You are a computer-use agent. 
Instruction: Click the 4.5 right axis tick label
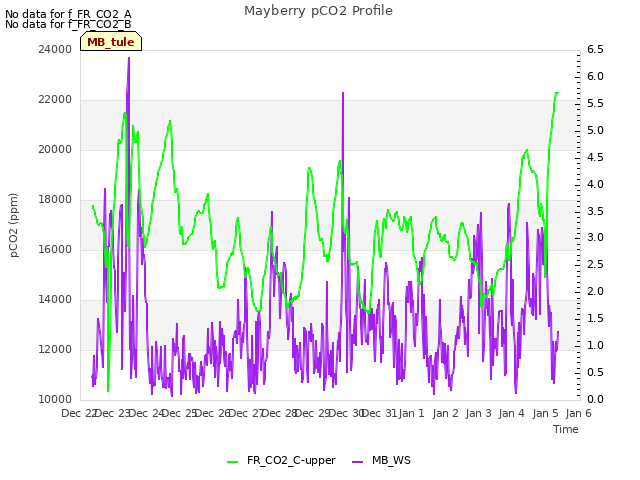click(x=595, y=157)
